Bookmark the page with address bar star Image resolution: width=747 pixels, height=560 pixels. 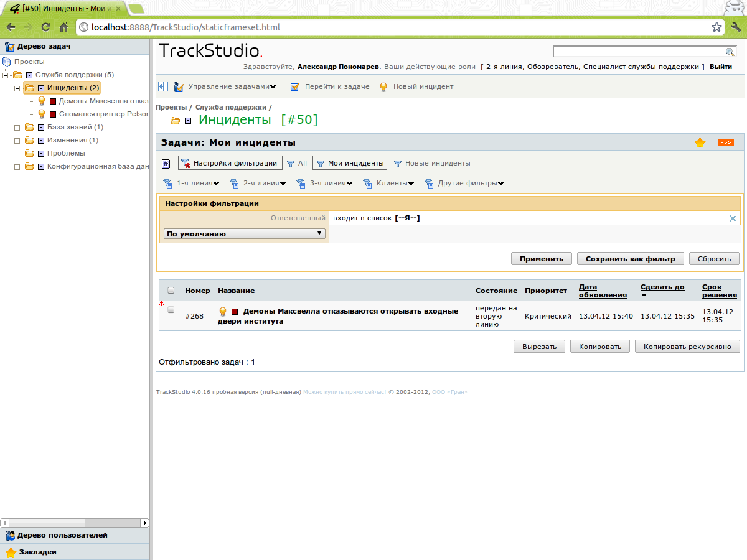point(716,27)
